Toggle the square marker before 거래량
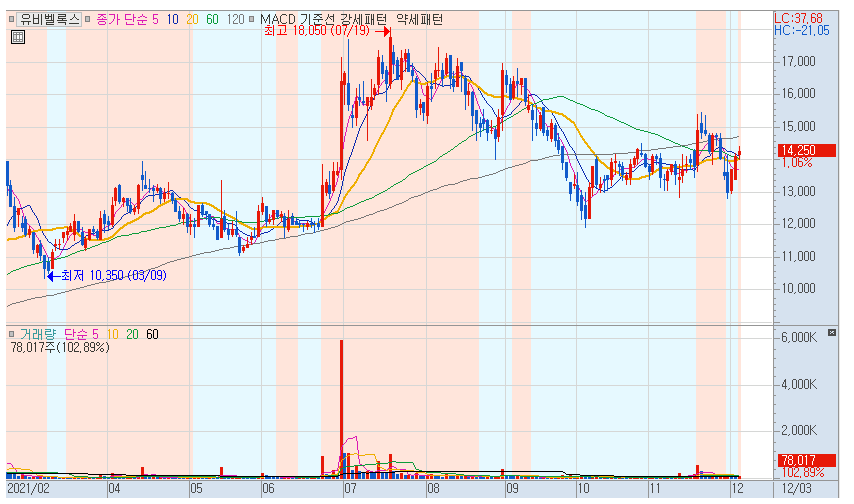 coord(11,334)
